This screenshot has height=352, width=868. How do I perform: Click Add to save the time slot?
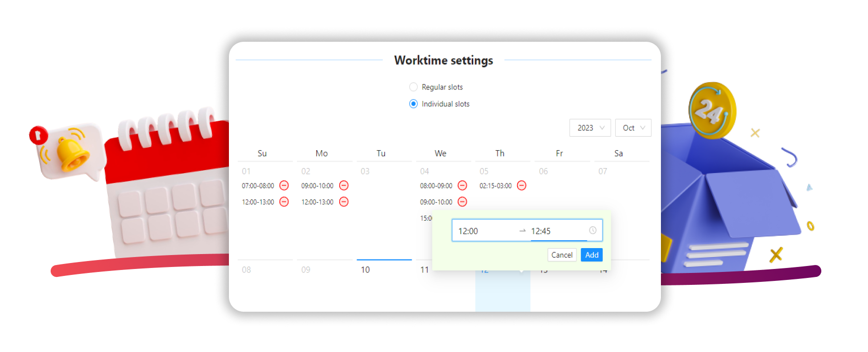(591, 255)
